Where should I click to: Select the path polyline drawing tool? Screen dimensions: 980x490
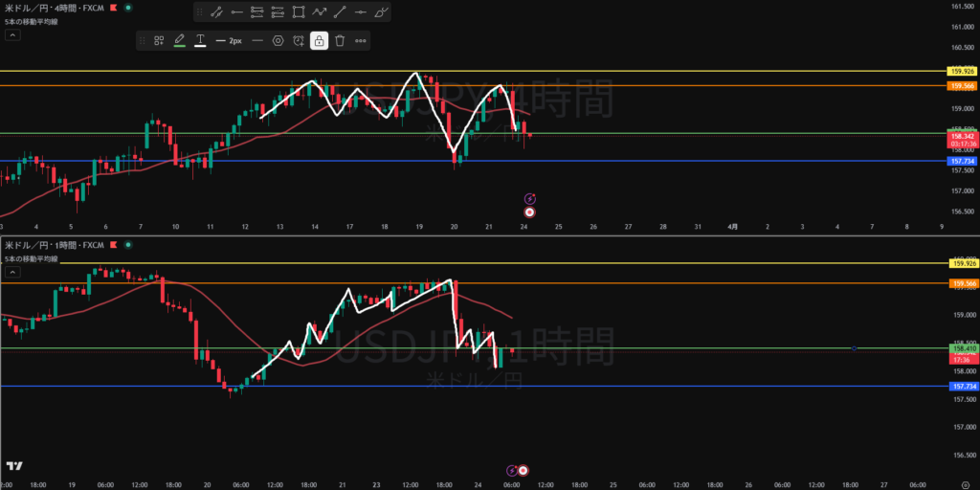pos(320,12)
